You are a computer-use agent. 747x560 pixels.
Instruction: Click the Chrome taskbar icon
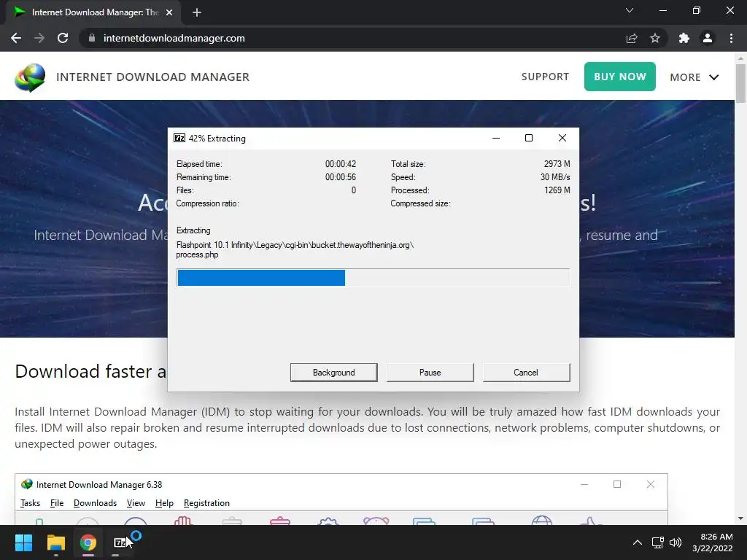point(88,542)
